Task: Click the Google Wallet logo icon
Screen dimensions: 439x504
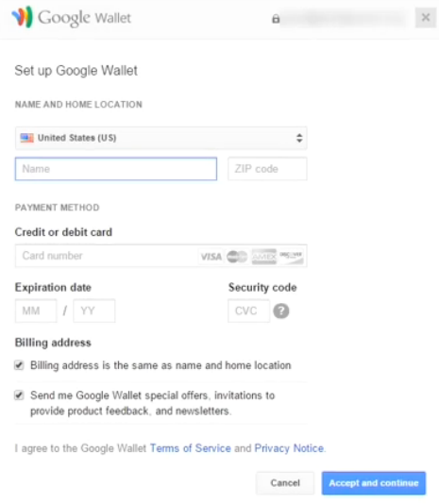Action: click(23, 17)
